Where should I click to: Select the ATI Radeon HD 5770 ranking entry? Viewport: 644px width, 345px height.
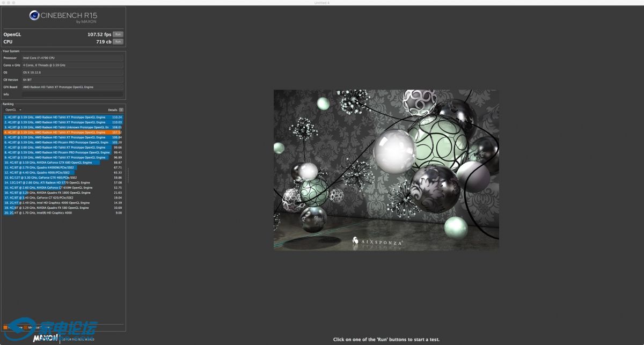(48, 182)
